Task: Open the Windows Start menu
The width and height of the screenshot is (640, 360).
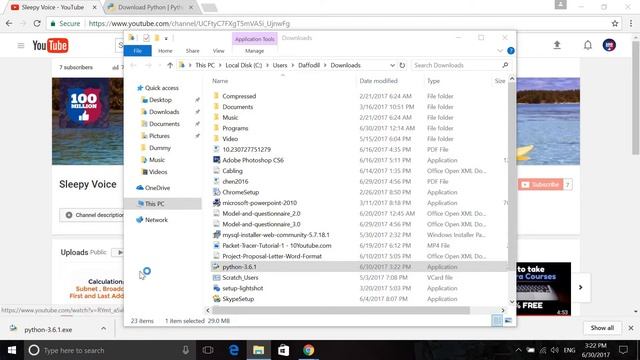Action: coord(11,350)
